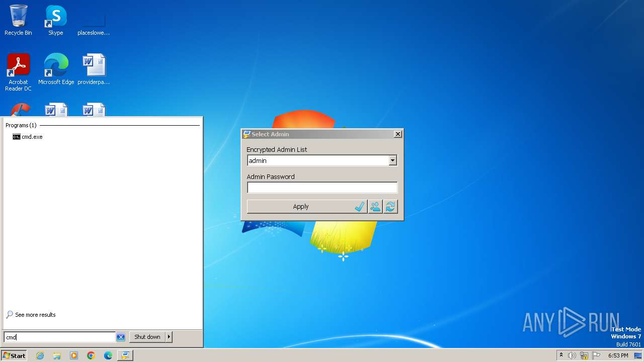Expand the Shut down options arrow
This screenshot has width=644, height=362.
click(169, 337)
